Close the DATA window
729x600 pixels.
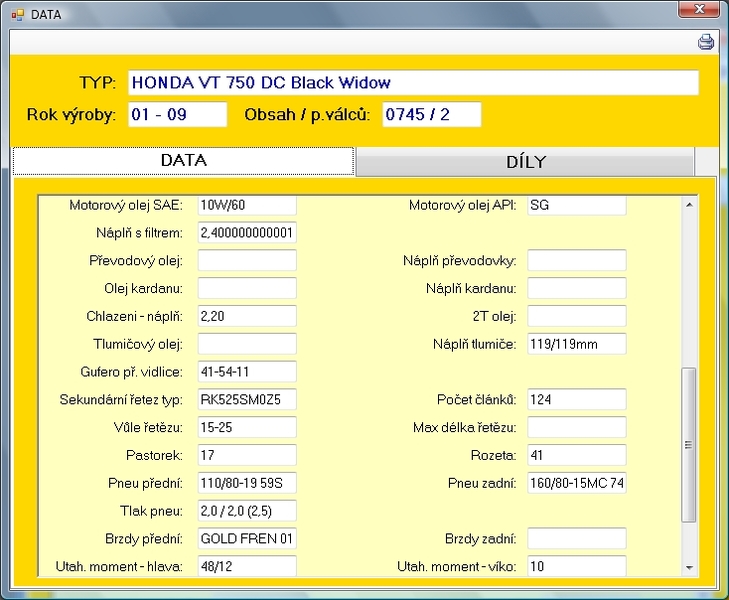tap(699, 9)
